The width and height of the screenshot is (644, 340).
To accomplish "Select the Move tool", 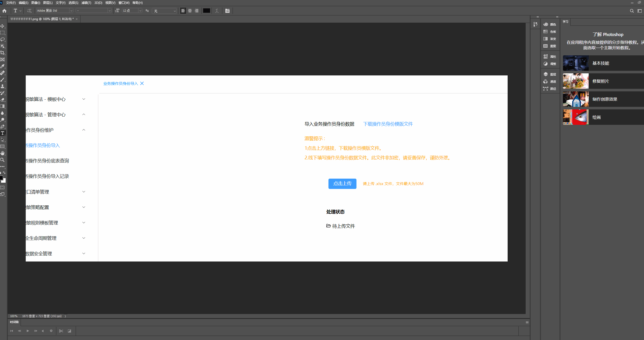I will pos(3,26).
